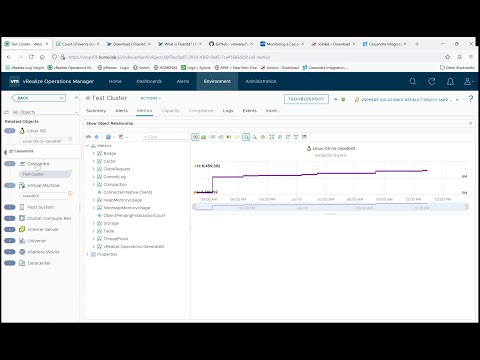Expand the Compaction metric group

click(x=94, y=184)
